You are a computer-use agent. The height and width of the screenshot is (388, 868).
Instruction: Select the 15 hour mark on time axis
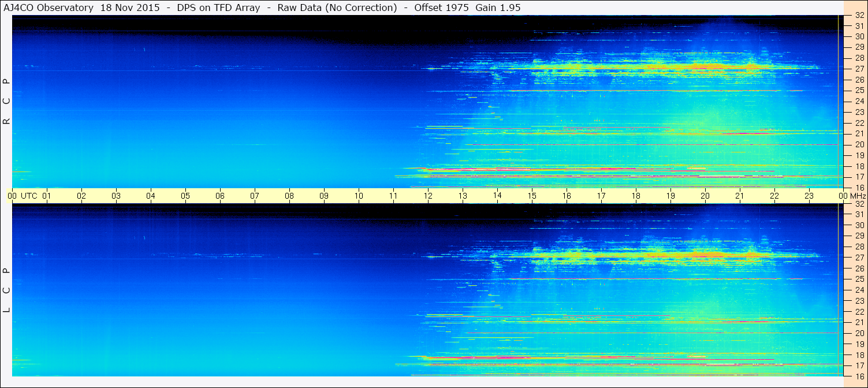[532, 196]
